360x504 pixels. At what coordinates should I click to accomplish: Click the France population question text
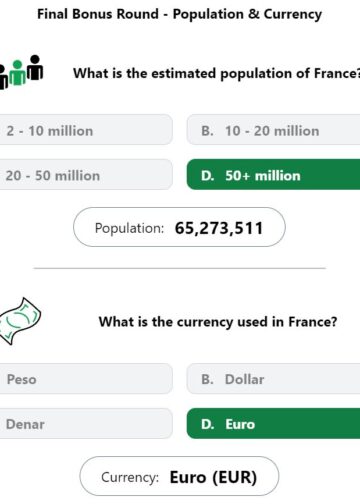pyautogui.click(x=217, y=73)
